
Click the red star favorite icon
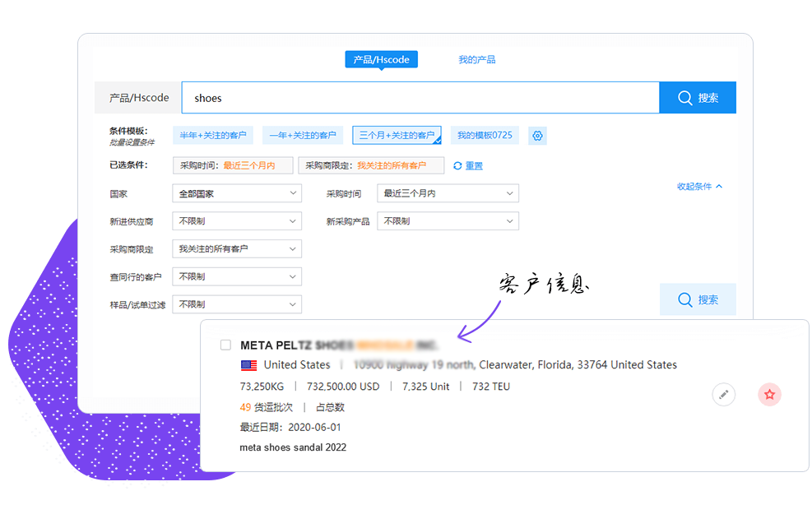[x=769, y=395]
